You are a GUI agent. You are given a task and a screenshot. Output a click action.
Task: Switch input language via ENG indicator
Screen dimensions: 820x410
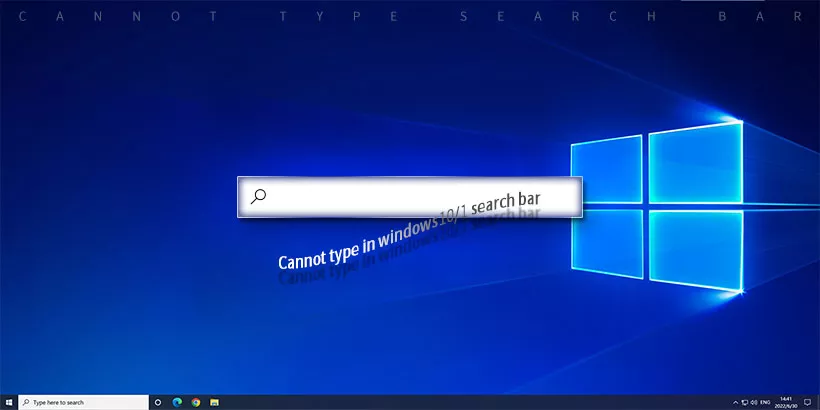tap(765, 403)
